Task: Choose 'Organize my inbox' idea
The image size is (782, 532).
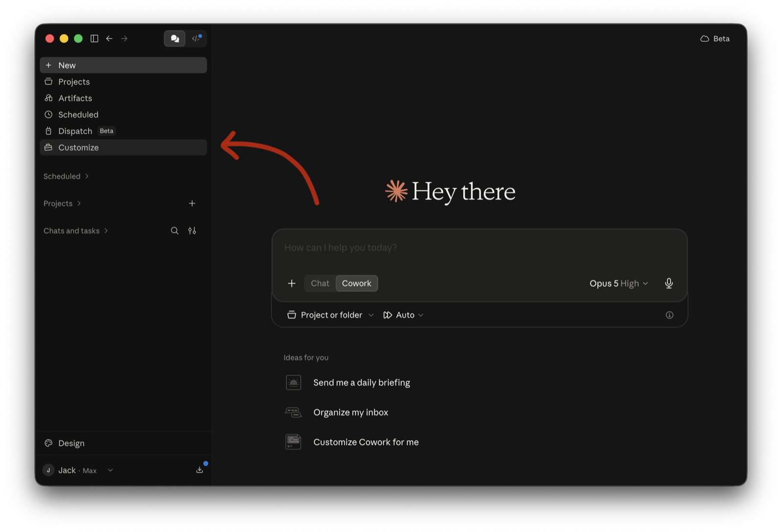Action: coord(351,413)
